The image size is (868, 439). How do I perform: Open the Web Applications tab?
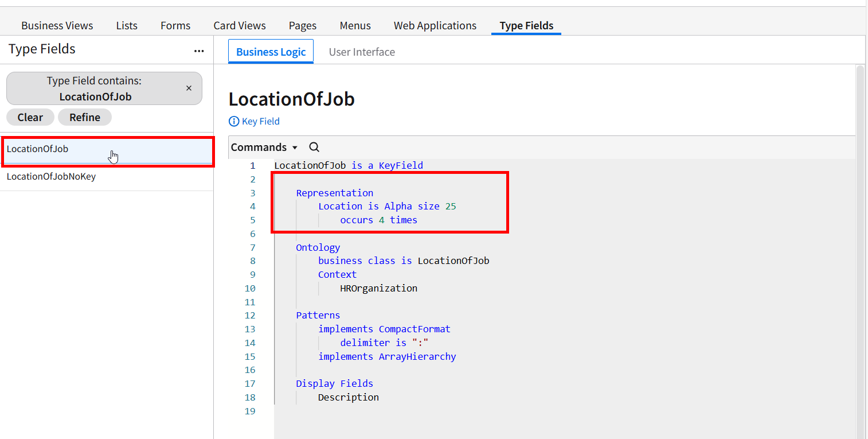coord(435,26)
